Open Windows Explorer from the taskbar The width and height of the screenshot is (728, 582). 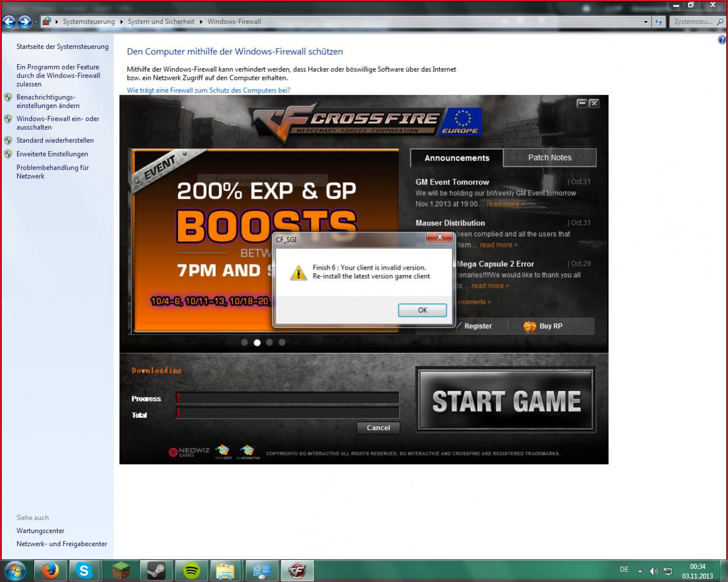tap(225, 571)
